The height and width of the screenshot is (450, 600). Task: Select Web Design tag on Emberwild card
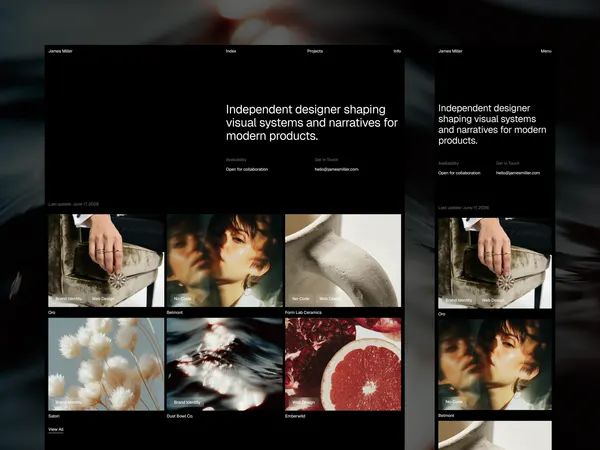click(303, 402)
